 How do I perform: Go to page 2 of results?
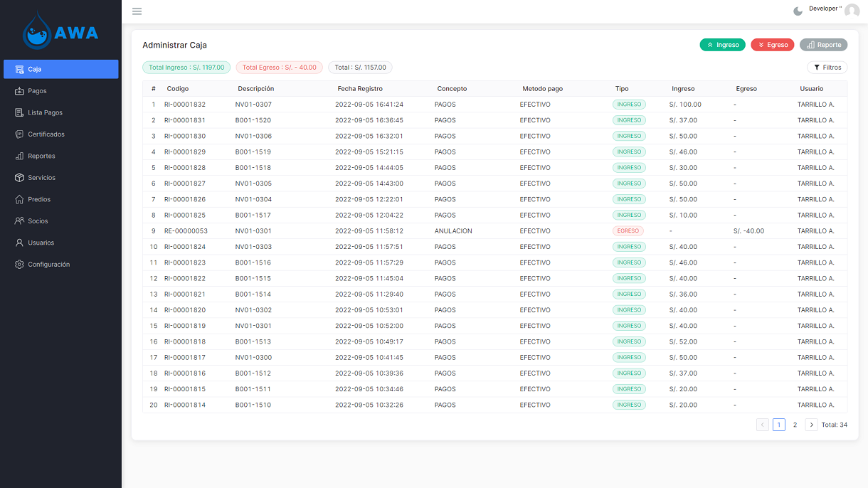click(x=795, y=425)
